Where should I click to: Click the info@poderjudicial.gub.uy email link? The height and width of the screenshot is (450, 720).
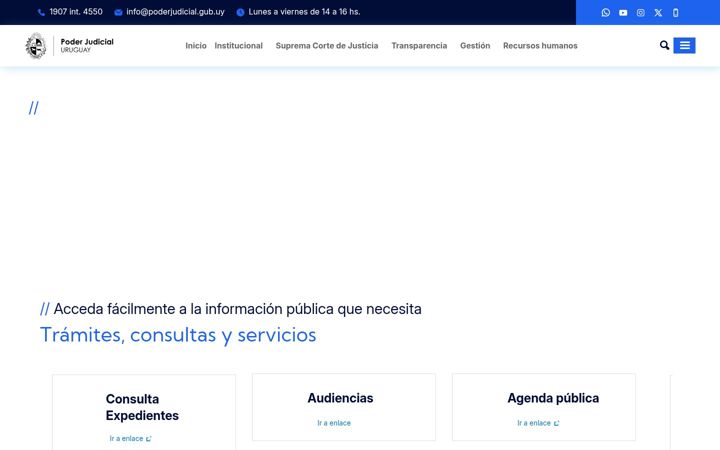coord(175,12)
